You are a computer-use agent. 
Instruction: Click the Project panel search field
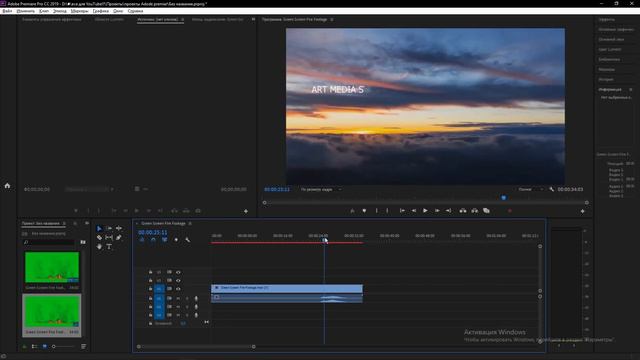click(x=49, y=242)
